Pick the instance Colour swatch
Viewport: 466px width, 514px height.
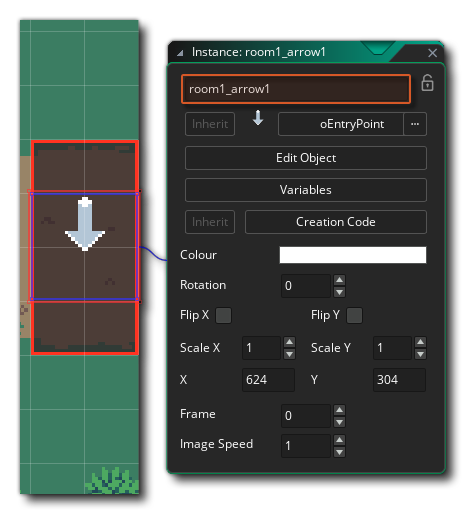[353, 255]
